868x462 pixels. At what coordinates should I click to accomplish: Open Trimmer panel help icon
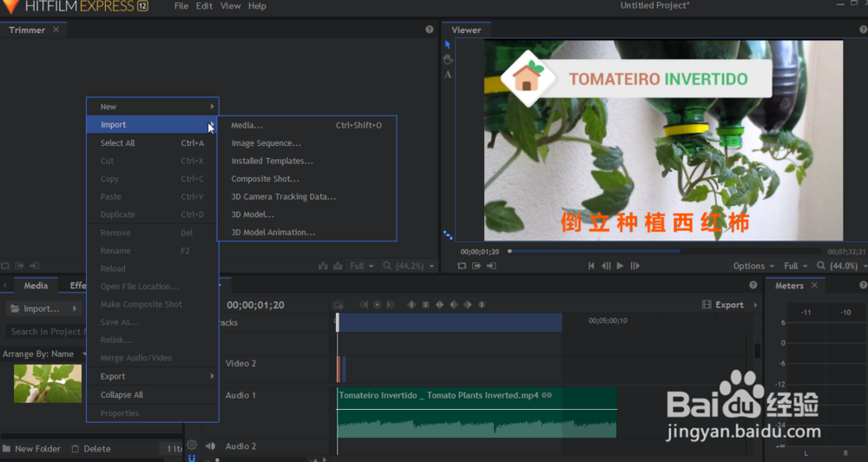(430, 30)
